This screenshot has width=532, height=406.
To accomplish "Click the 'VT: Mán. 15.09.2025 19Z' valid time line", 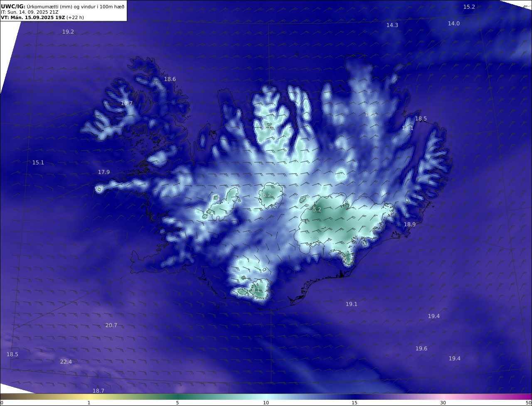I will [x=42, y=18].
